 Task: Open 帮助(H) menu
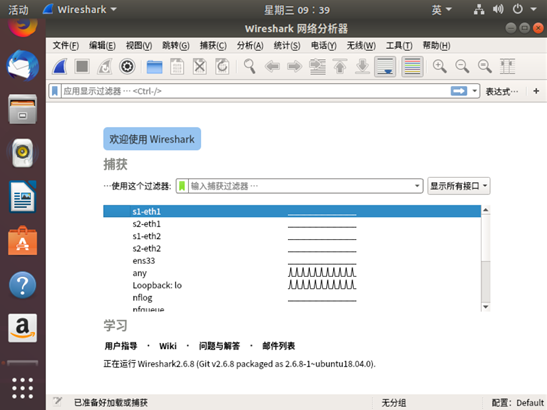tap(436, 45)
